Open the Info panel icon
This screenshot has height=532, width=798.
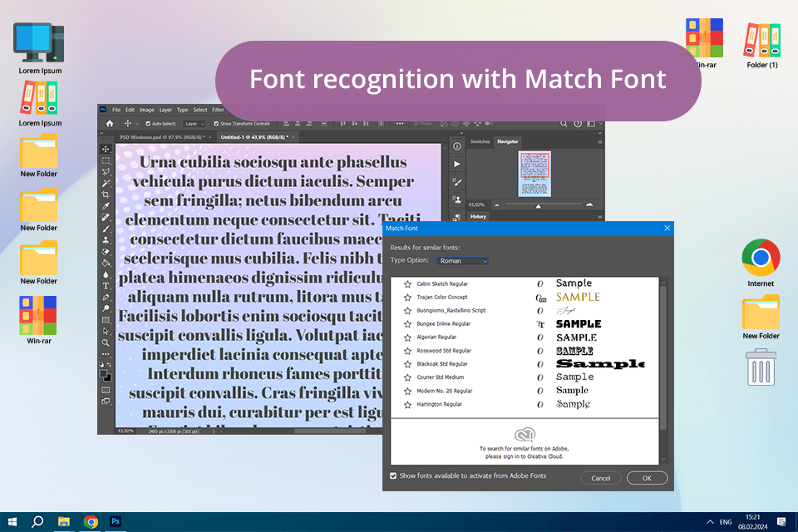(457, 146)
